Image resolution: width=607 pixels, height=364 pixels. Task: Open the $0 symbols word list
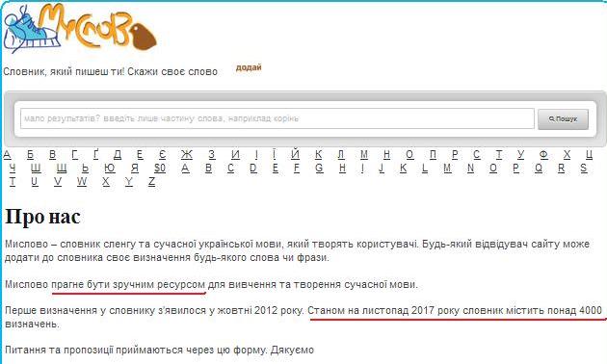[160, 169]
